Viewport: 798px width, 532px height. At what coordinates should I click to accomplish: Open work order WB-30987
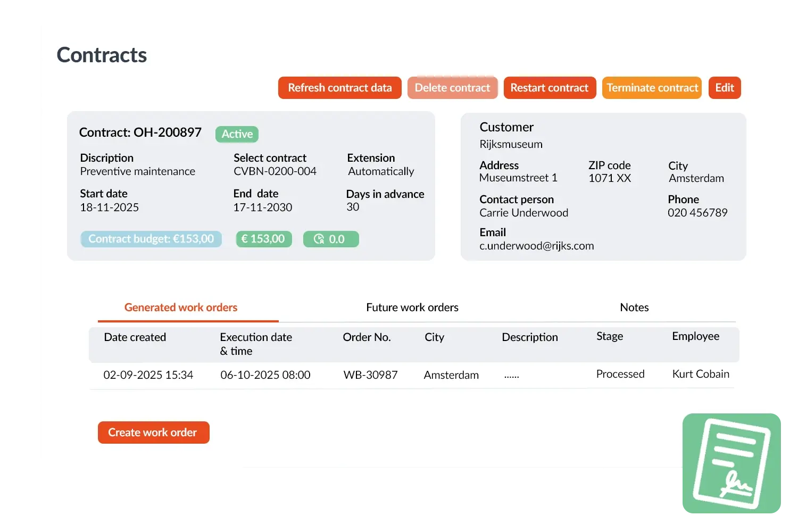(x=370, y=375)
